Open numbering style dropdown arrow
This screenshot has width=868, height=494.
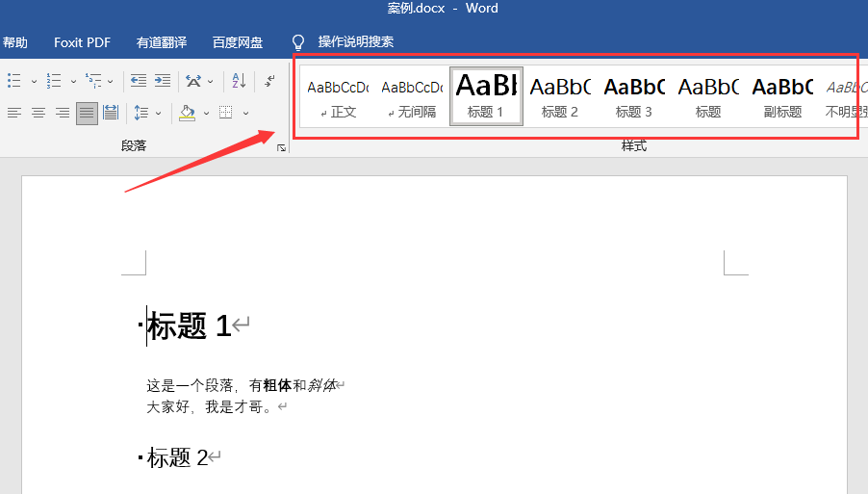click(73, 82)
